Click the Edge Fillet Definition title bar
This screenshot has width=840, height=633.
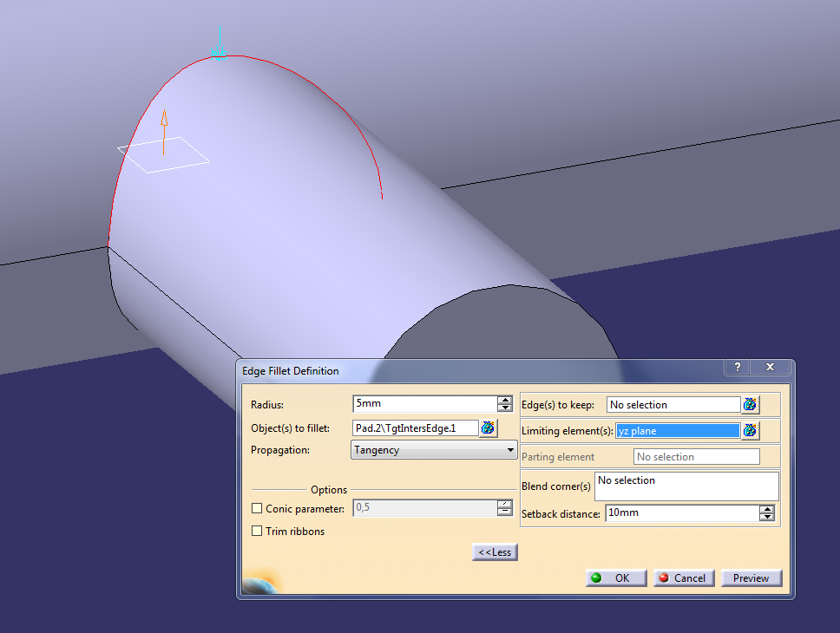tap(482, 370)
